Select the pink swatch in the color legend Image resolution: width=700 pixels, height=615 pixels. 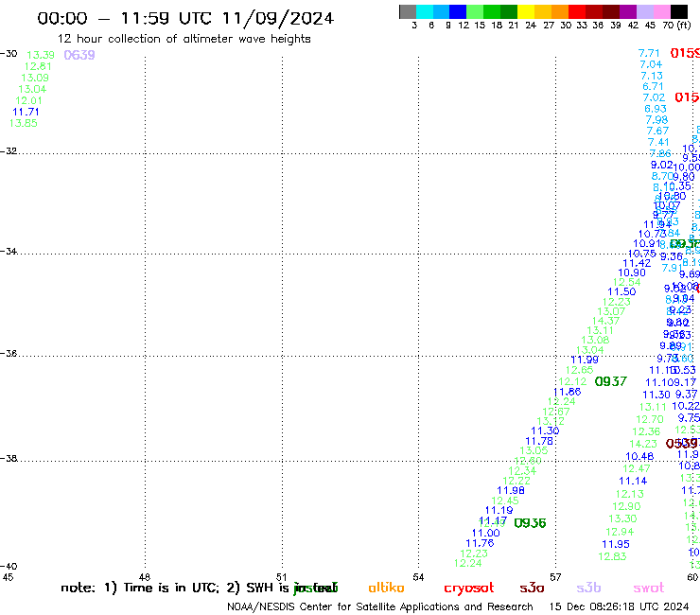[662, 11]
